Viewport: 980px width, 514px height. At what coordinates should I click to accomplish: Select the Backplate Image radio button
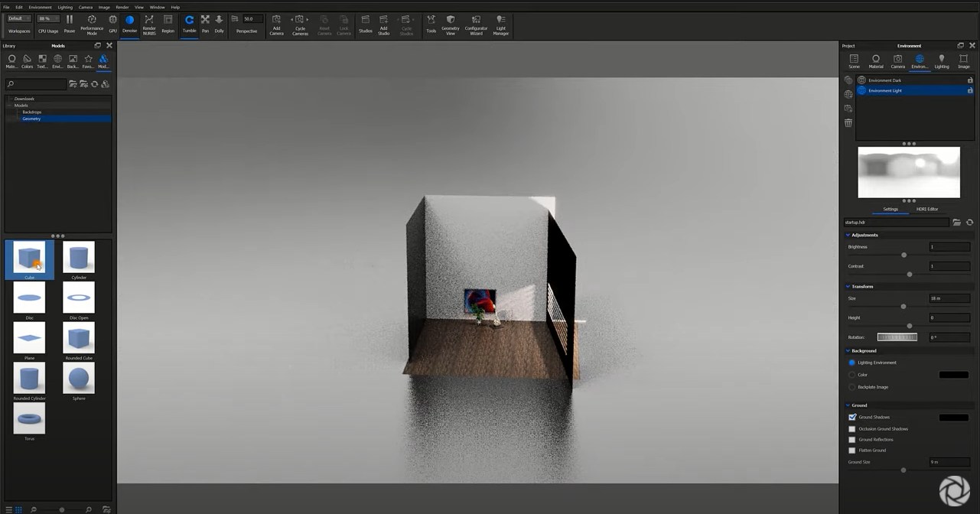(852, 387)
